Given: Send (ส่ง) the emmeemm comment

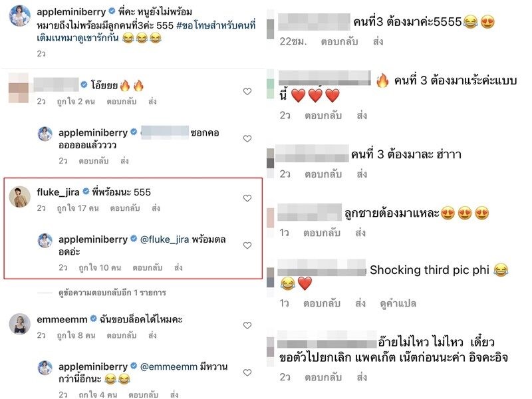Looking at the screenshot, I should pyautogui.click(x=152, y=335).
